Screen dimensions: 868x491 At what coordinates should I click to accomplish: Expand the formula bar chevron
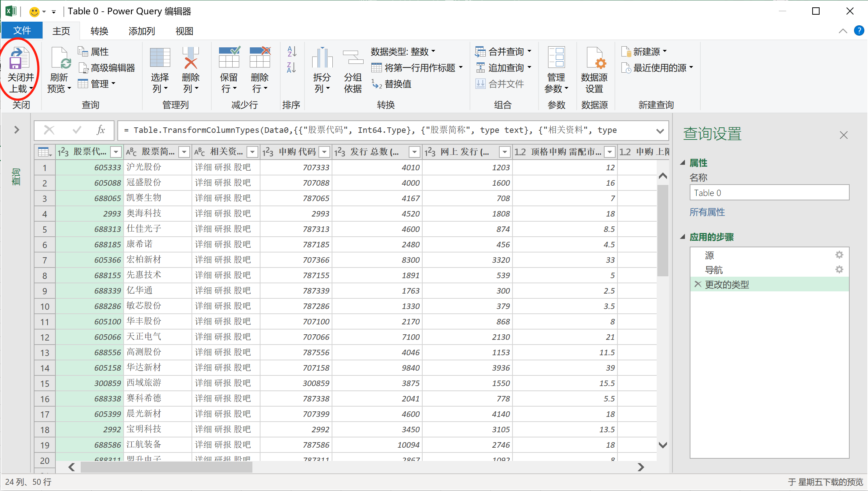[x=660, y=131]
